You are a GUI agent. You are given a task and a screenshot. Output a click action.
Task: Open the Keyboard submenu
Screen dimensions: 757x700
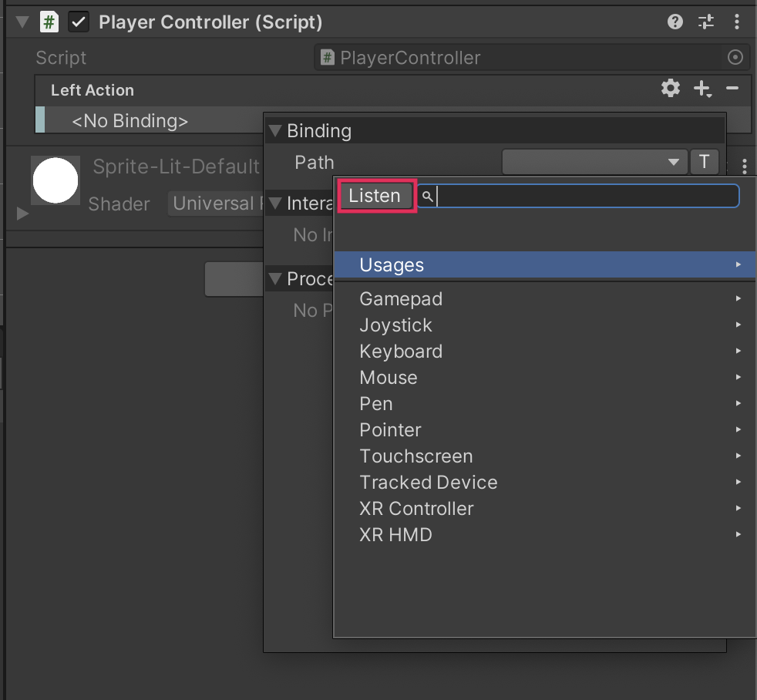(401, 352)
